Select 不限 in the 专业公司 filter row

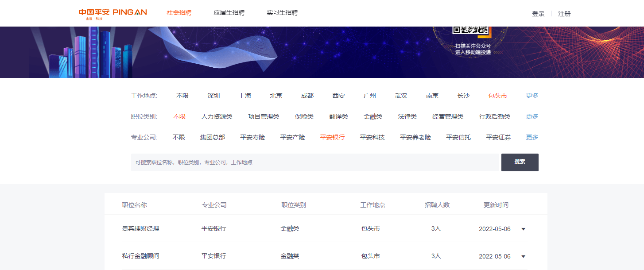coord(179,137)
